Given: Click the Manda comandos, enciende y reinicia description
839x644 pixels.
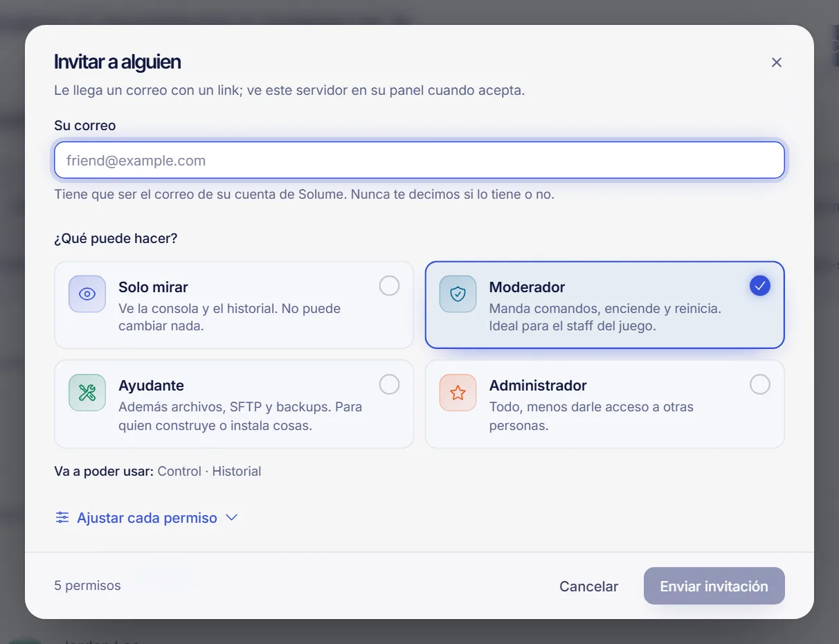Looking at the screenshot, I should 605,317.
